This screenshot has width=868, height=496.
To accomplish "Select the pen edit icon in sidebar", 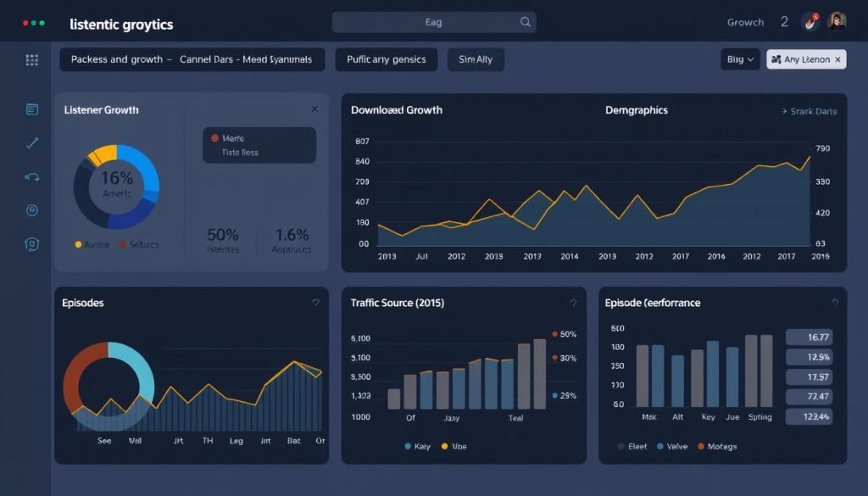I will (32, 142).
